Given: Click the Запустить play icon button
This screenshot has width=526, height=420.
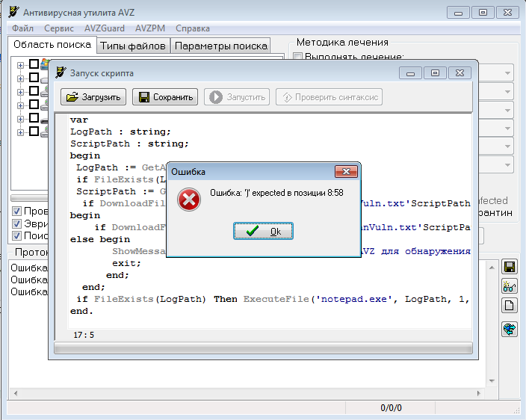Looking at the screenshot, I should pos(238,97).
